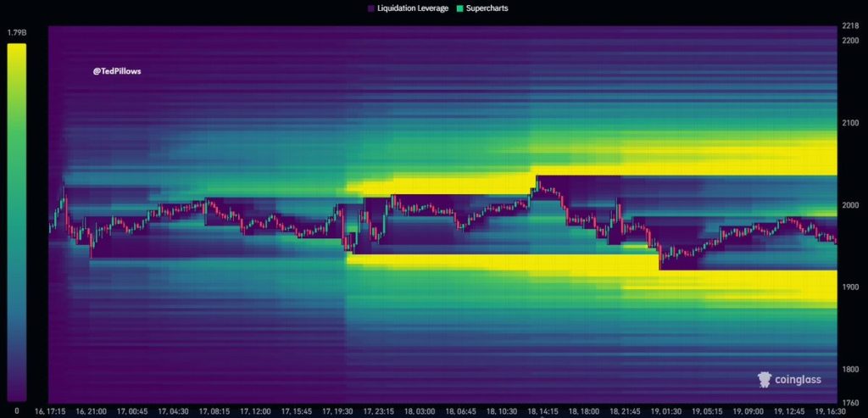Click the heatmap color scale bar
This screenshot has height=418, width=868.
pos(16,222)
